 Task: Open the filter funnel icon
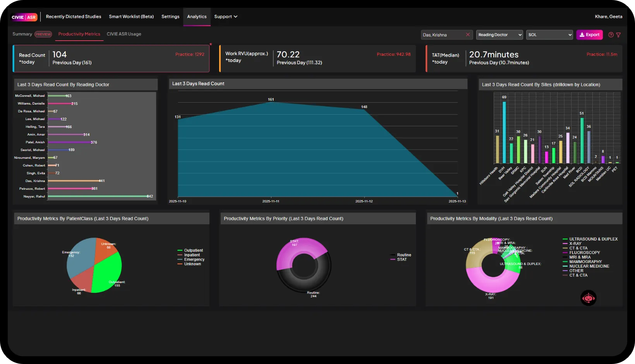point(618,35)
